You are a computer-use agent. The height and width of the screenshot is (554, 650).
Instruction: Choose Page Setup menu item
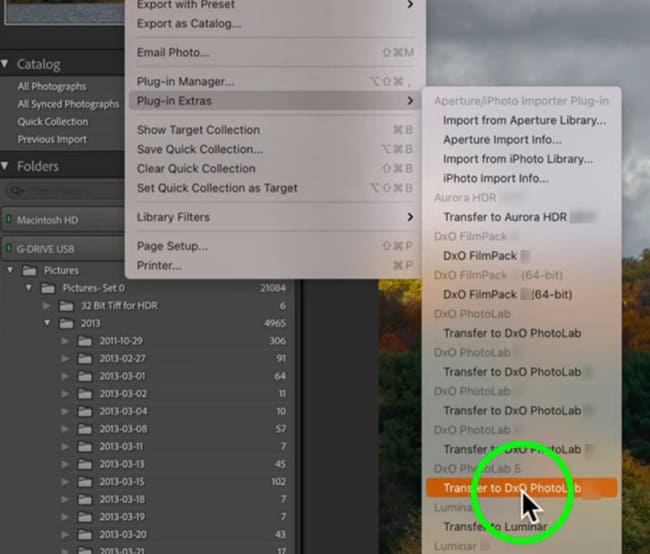(x=275, y=246)
